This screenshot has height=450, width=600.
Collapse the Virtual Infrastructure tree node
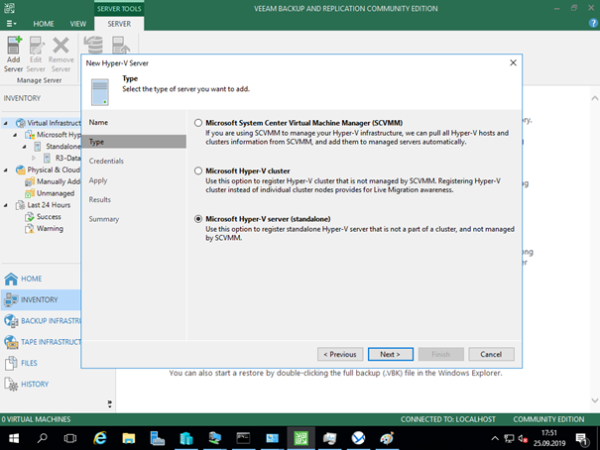click(x=8, y=122)
